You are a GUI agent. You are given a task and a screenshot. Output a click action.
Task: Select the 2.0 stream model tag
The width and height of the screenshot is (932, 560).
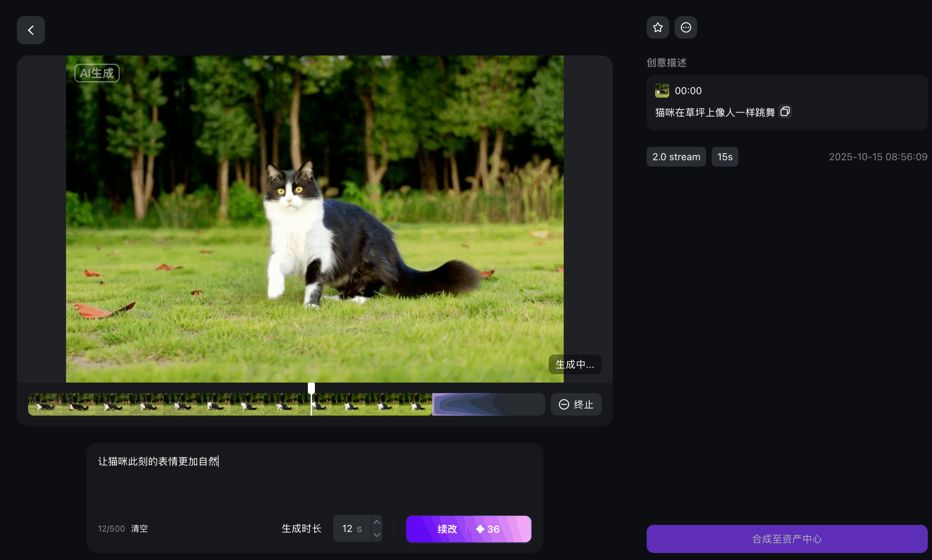tap(676, 156)
